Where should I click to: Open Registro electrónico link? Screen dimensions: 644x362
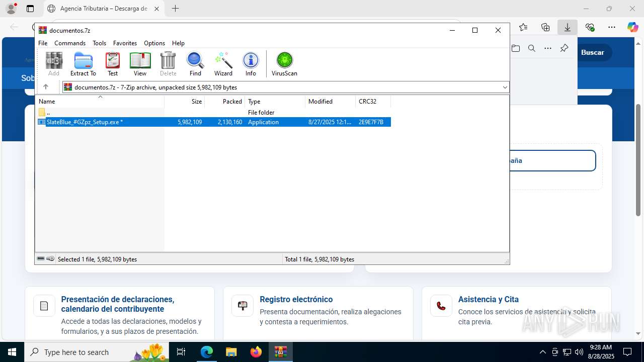[296, 299]
